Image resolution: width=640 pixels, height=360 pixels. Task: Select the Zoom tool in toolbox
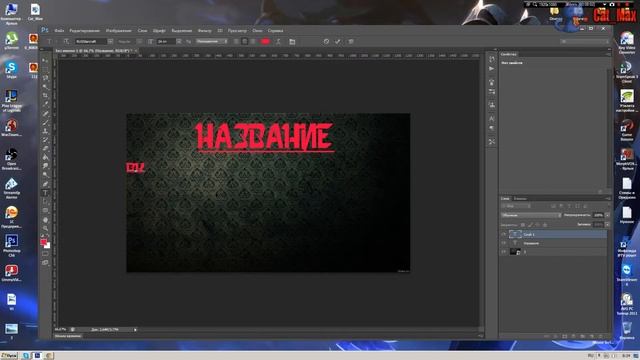pyautogui.click(x=45, y=228)
